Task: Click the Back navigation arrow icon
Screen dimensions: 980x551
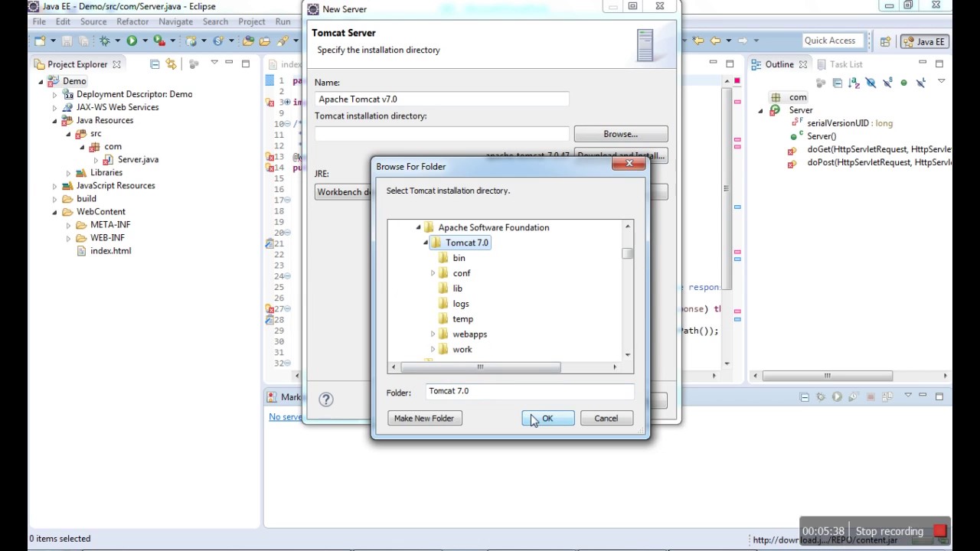Action: pyautogui.click(x=715, y=41)
